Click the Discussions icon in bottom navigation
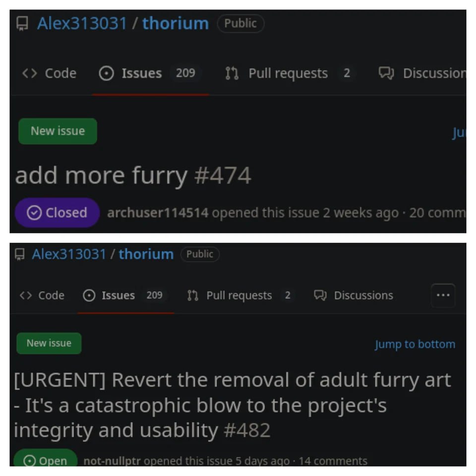Image resolution: width=476 pixels, height=476 pixels. coord(320,295)
